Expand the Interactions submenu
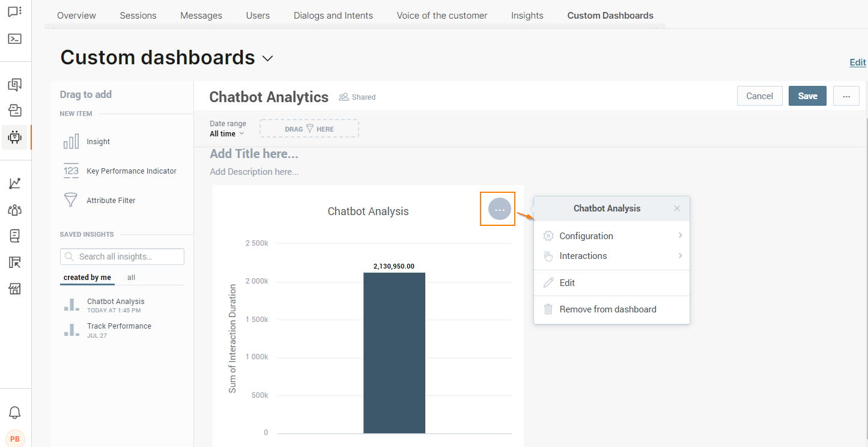This screenshot has height=447, width=868. (x=583, y=255)
